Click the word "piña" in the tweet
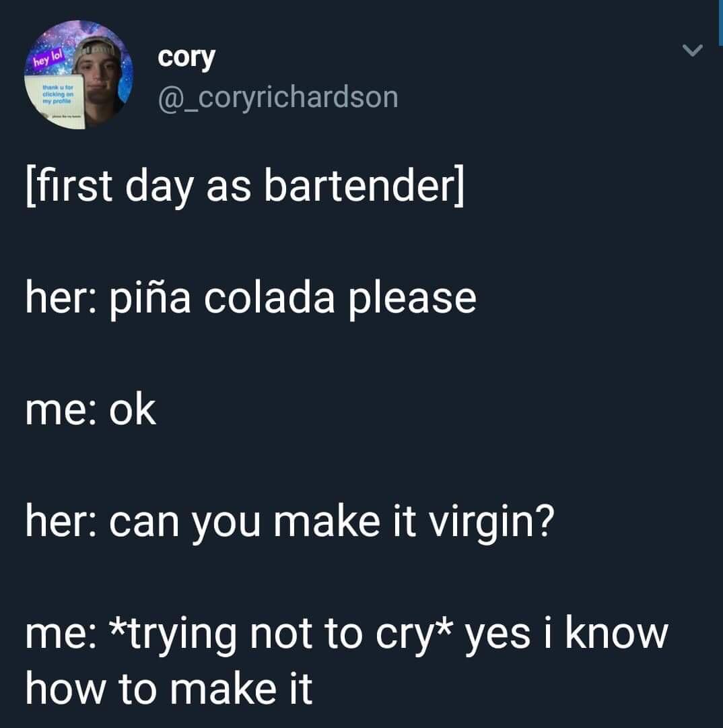The image size is (723, 728). 150,300
